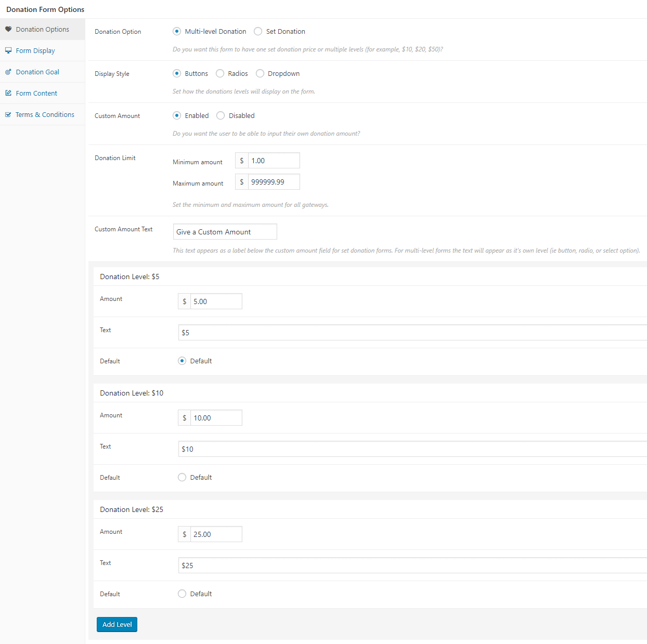Open Donation Goal via its target icon

pyautogui.click(x=8, y=72)
